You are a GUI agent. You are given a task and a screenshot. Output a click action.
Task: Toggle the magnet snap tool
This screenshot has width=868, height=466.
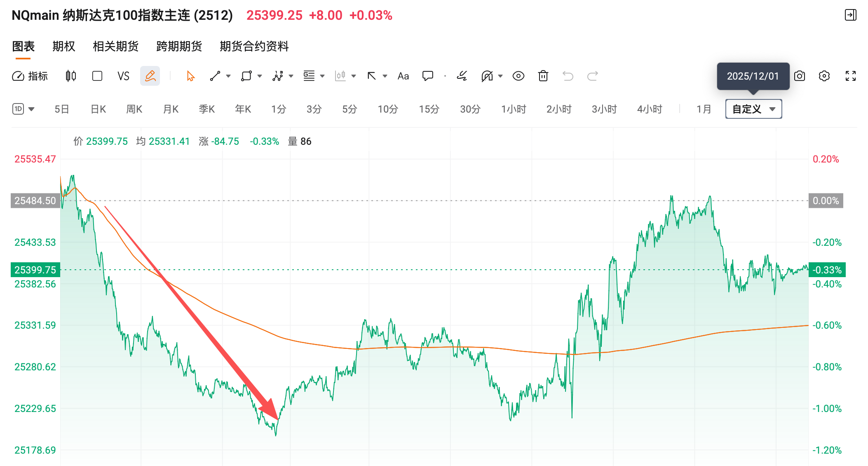(x=488, y=76)
